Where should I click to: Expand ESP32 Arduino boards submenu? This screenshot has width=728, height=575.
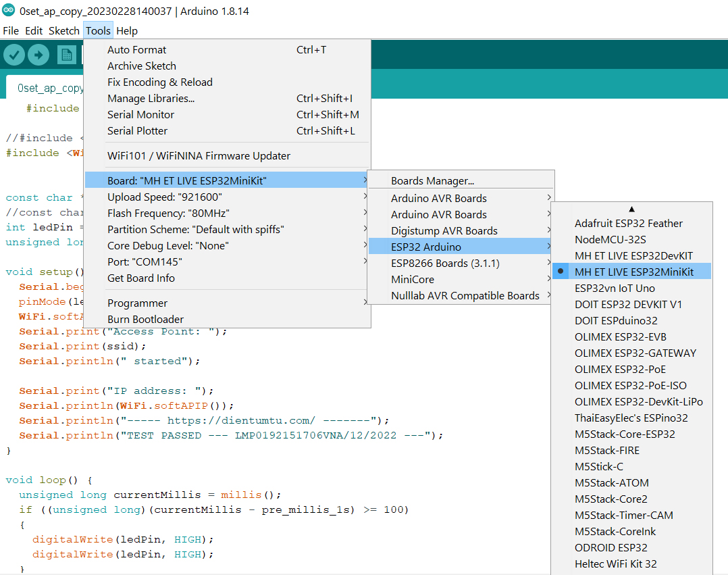coord(461,247)
